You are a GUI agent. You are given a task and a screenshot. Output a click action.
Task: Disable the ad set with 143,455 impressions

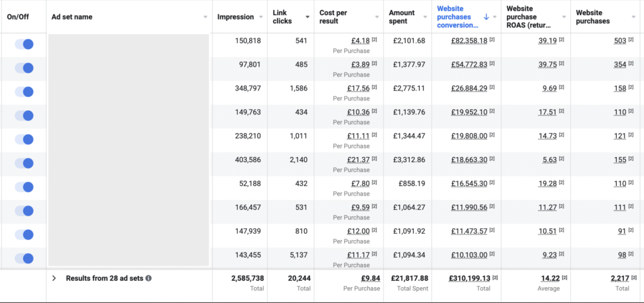24,258
